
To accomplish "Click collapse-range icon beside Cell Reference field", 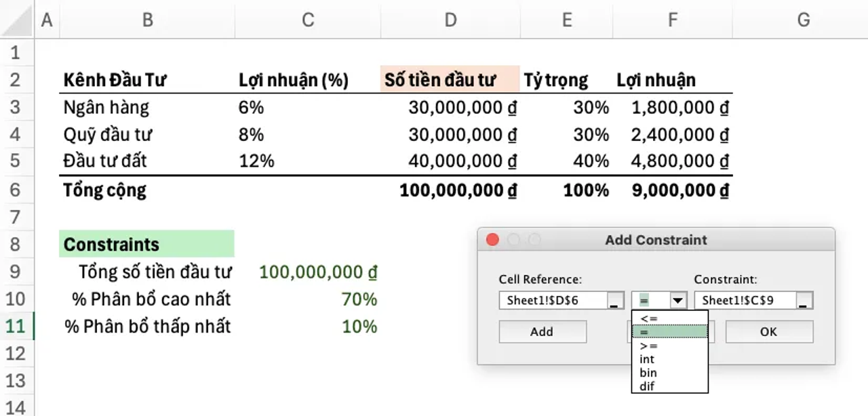I will tap(614, 299).
